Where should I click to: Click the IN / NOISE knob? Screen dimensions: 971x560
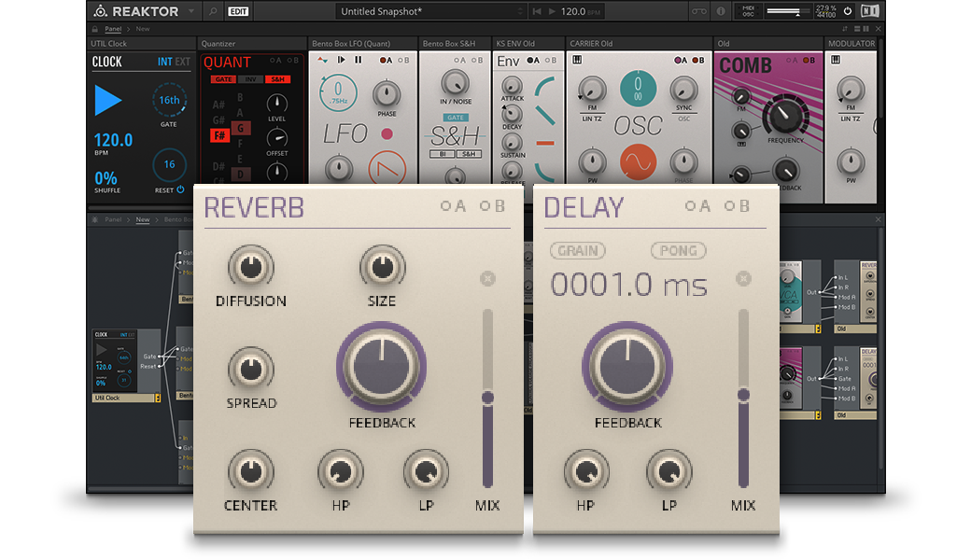(456, 84)
